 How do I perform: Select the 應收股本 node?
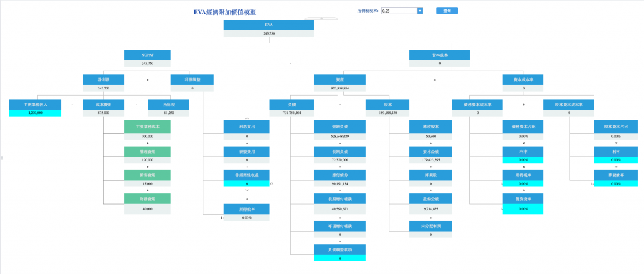[x=430, y=127]
